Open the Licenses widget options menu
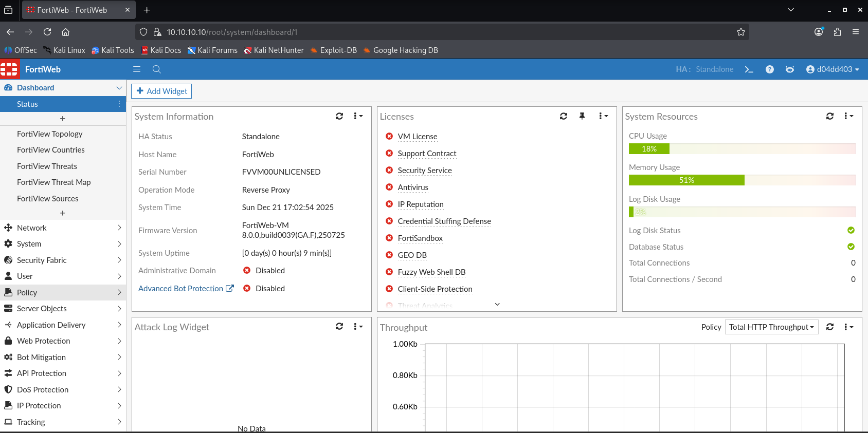Screen dimensions: 868x433 [x=604, y=116]
